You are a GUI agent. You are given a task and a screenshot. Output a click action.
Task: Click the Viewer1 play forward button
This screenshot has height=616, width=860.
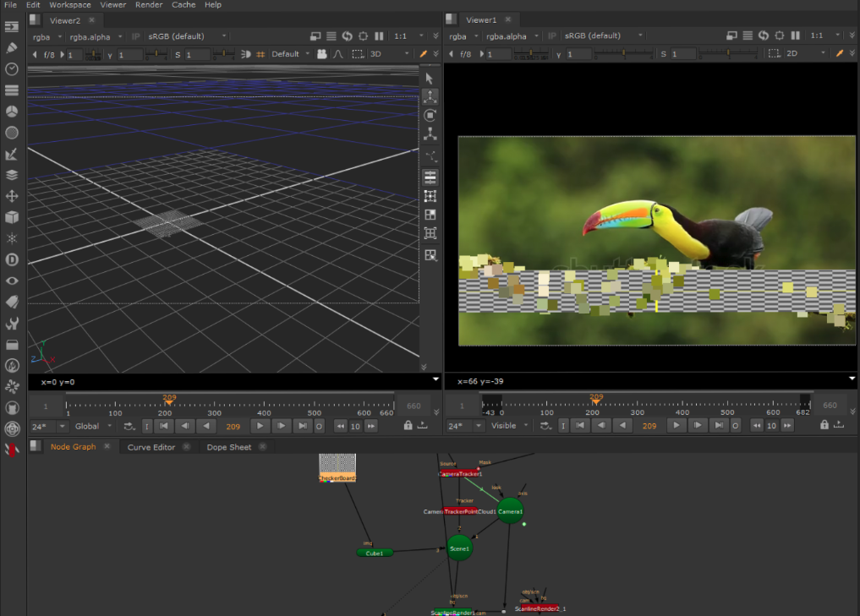click(x=676, y=426)
